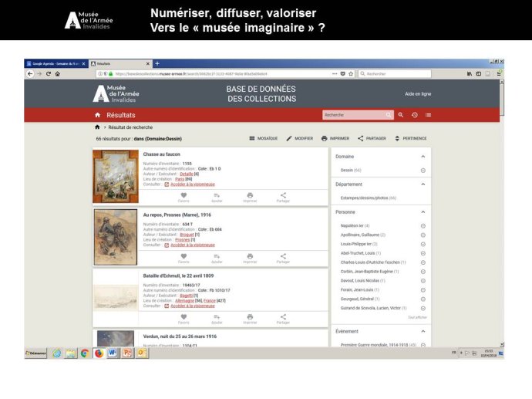The height and width of the screenshot is (399, 532).
Task: Share the Au repos, Prosnes record
Action: tap(283, 259)
